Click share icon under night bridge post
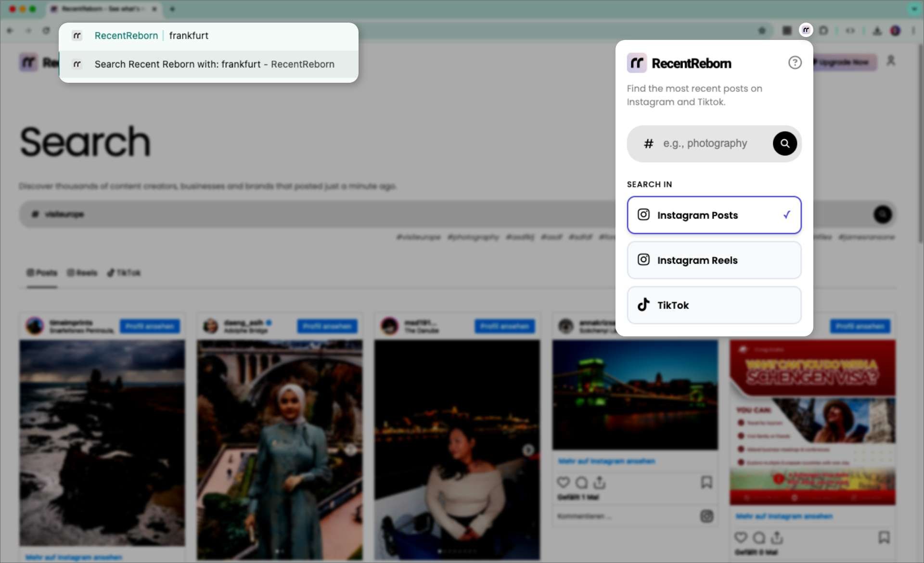 point(600,482)
